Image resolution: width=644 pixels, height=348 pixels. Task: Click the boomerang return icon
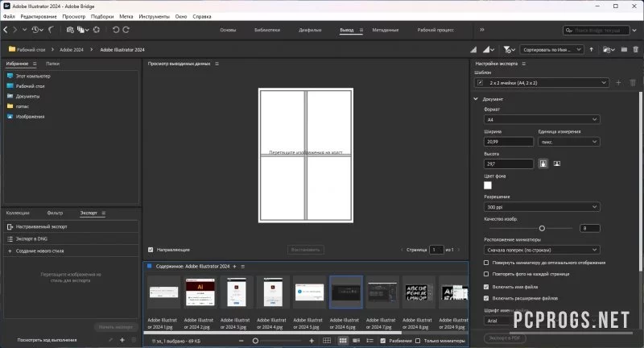tap(51, 30)
